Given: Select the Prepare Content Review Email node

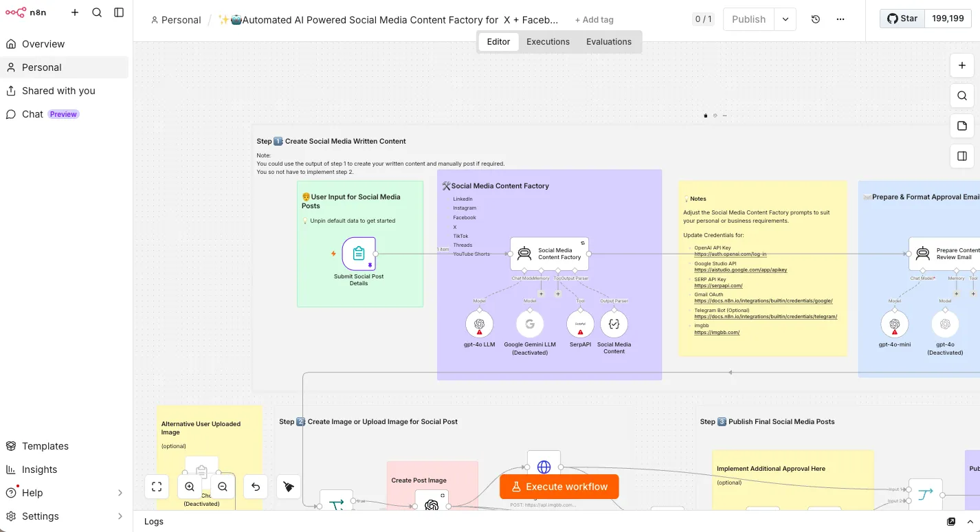Looking at the screenshot, I should click(x=944, y=254).
